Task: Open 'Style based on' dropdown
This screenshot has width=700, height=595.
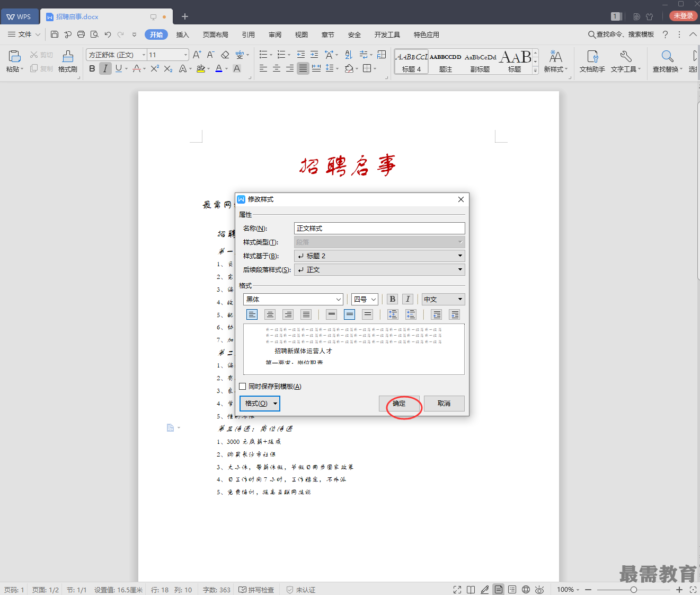Action: [379, 256]
